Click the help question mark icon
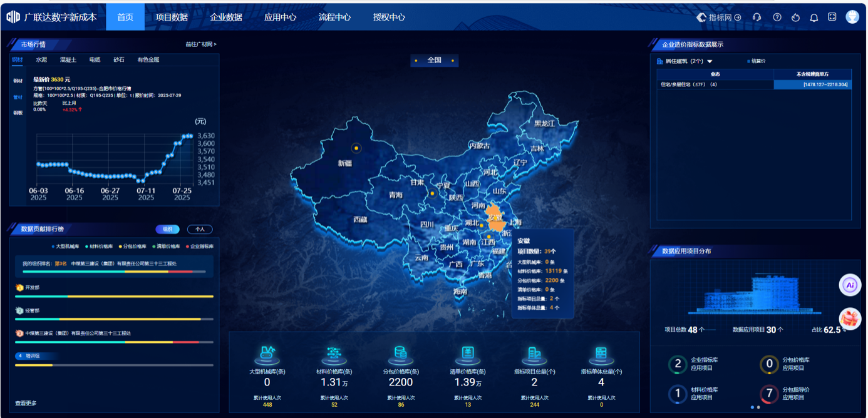 pyautogui.click(x=777, y=18)
